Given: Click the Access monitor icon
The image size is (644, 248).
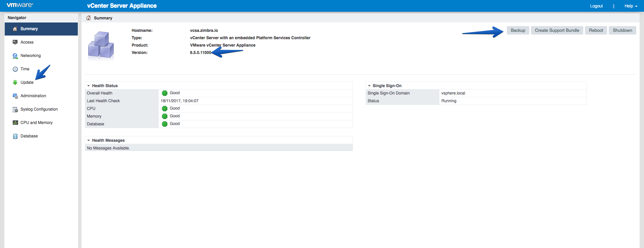Looking at the screenshot, I should (x=15, y=42).
